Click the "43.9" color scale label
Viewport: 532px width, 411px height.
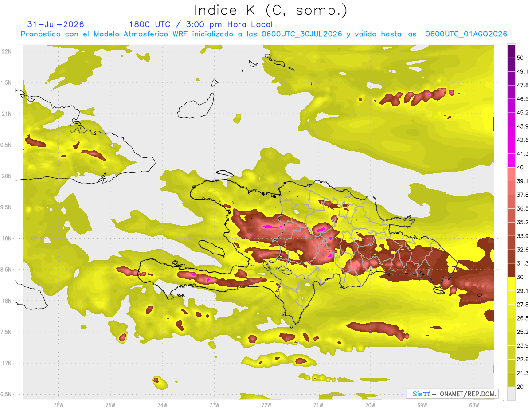[522, 126]
